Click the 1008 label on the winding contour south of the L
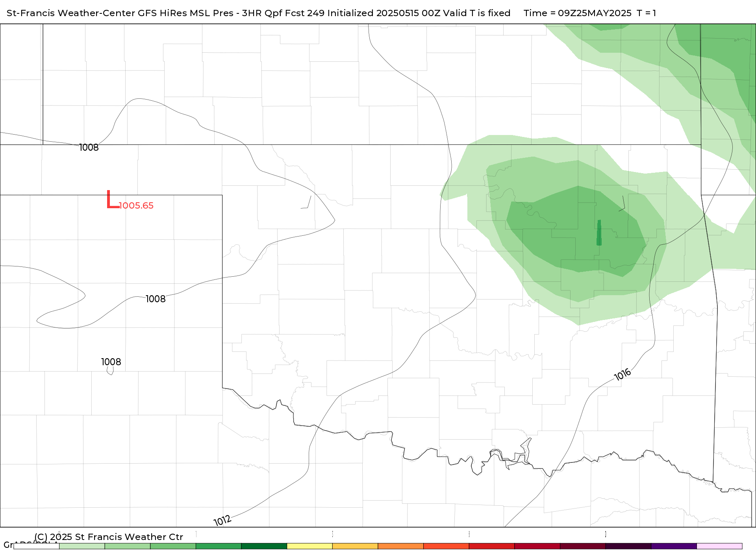The image size is (756, 551). tap(156, 299)
